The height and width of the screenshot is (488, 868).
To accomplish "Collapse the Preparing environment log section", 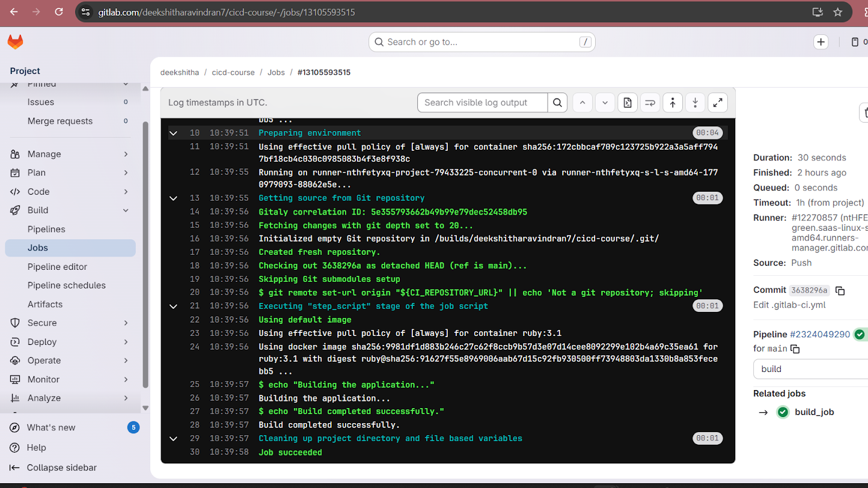I will [x=174, y=133].
